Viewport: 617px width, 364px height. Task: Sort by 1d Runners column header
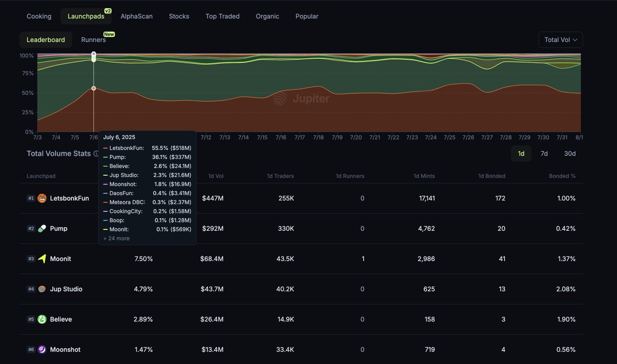coord(350,176)
